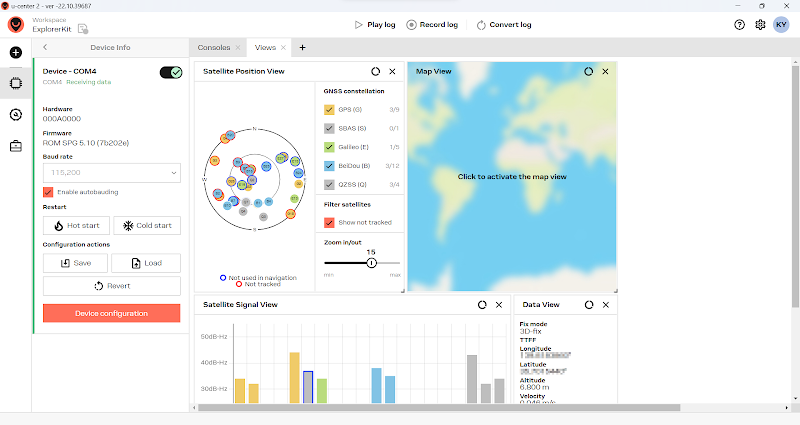Collapse Device Info panel with back arrow
The width and height of the screenshot is (800, 425).
point(45,47)
